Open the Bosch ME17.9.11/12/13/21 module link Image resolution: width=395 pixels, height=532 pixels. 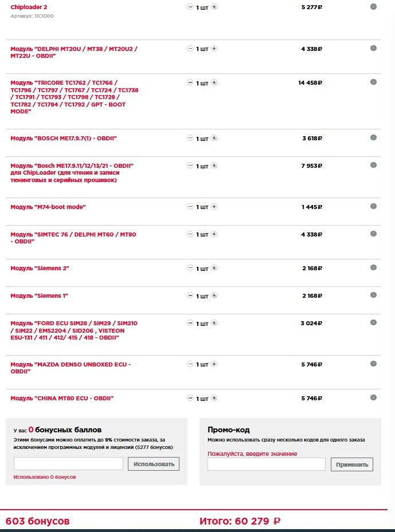pyautogui.click(x=72, y=166)
